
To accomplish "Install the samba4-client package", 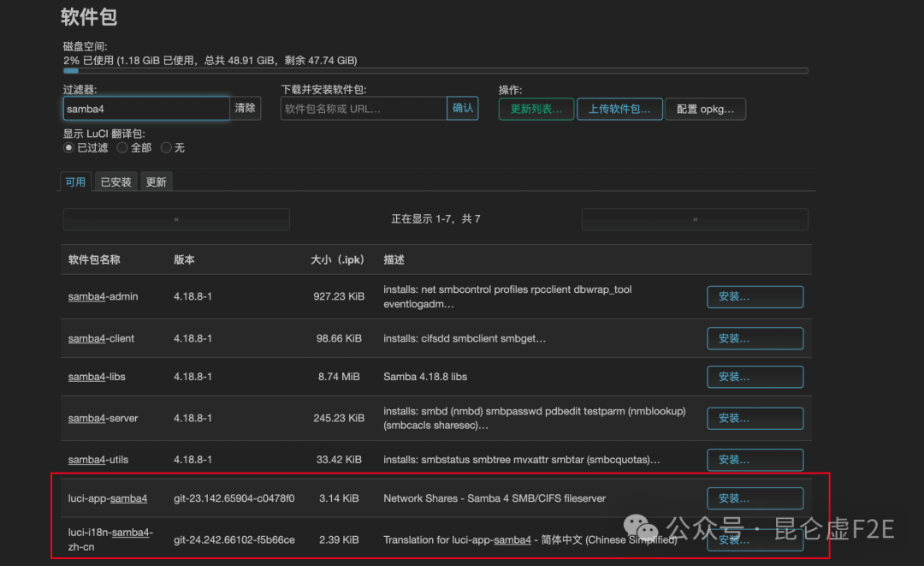I will [755, 338].
